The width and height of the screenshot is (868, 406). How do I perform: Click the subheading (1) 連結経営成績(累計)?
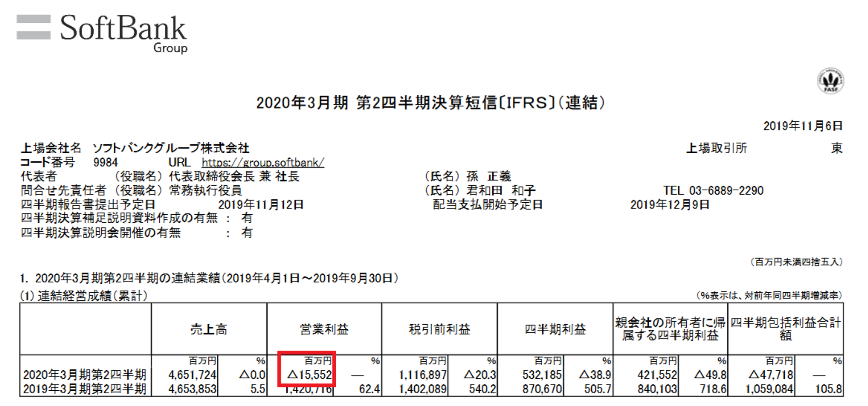click(x=84, y=296)
